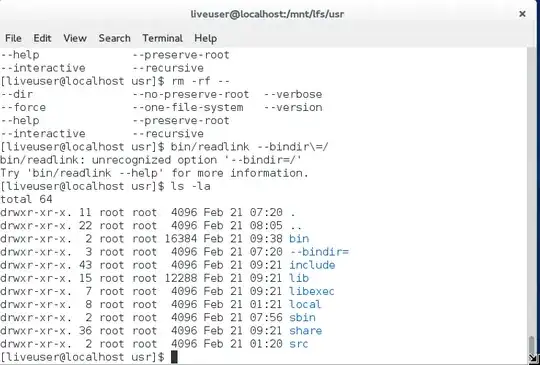
Task: Click the window title liveuser@localhost:/mnt/lfs/usr
Action: click(x=267, y=14)
